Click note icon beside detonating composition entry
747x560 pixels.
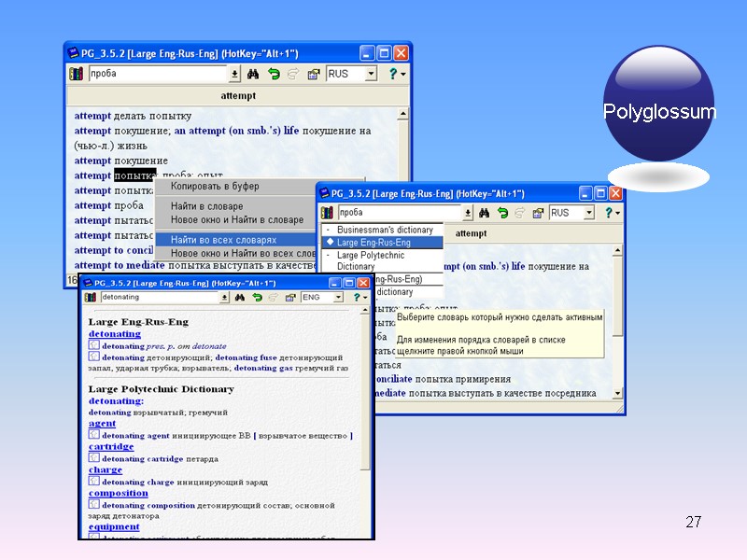(x=94, y=504)
